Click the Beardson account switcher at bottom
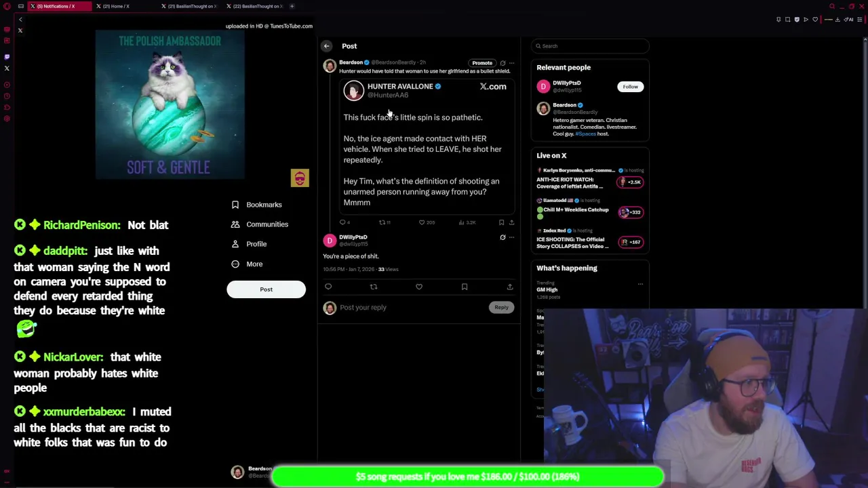868x488 pixels. point(251,472)
